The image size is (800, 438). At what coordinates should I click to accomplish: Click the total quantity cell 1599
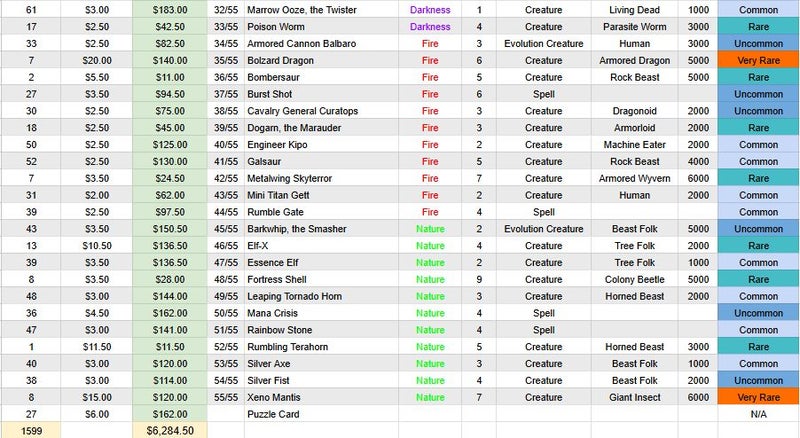(x=31, y=430)
